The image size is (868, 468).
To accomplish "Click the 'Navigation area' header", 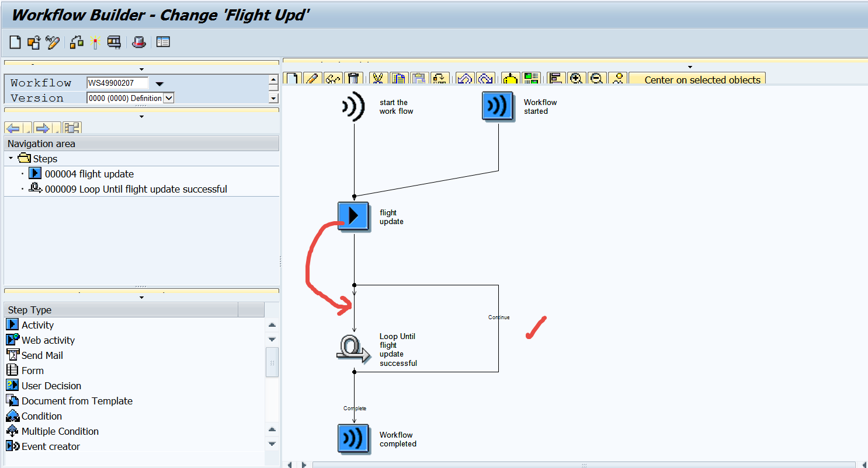I will tap(141, 144).
